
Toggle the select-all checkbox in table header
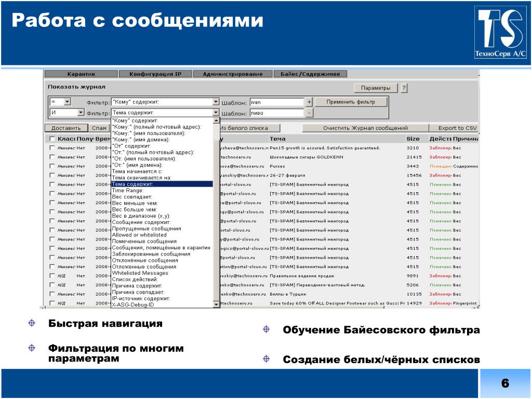pyautogui.click(x=52, y=139)
